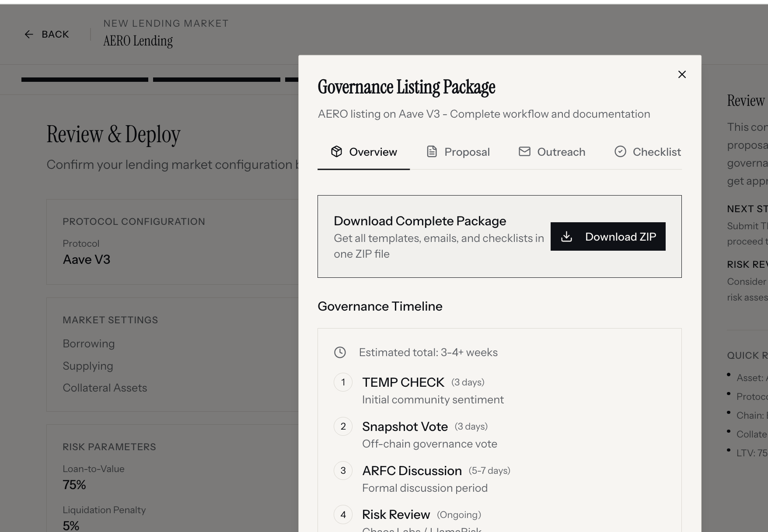Screen dimensions: 768x532
Task: Click the second progress bar segment
Action: tap(216, 80)
